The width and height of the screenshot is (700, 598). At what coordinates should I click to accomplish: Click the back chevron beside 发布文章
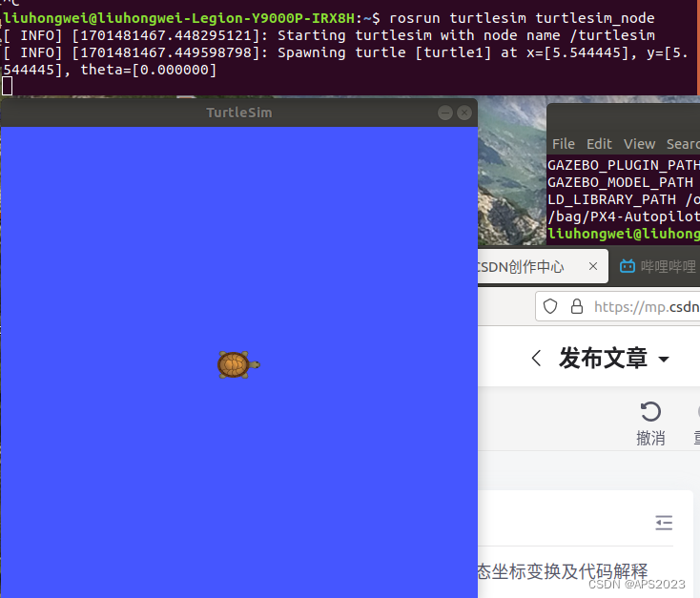point(537,359)
